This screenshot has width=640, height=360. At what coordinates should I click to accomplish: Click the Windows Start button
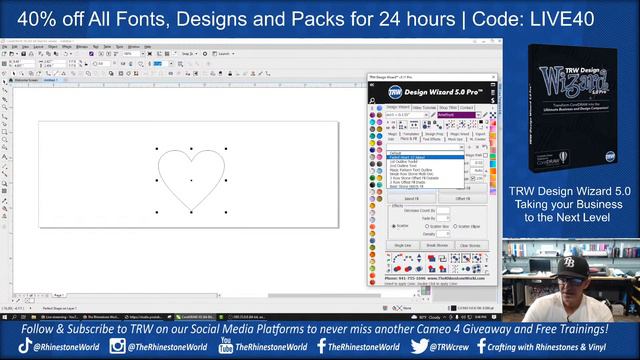pyautogui.click(x=5, y=317)
